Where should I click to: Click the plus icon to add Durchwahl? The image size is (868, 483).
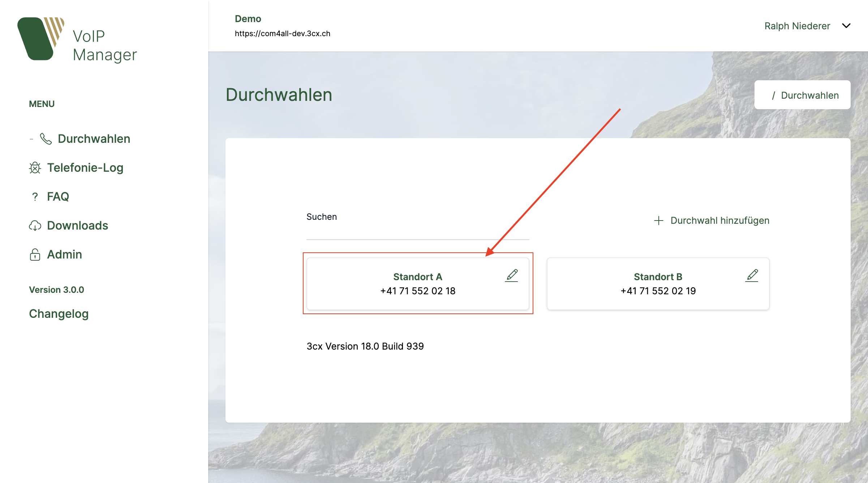point(659,221)
